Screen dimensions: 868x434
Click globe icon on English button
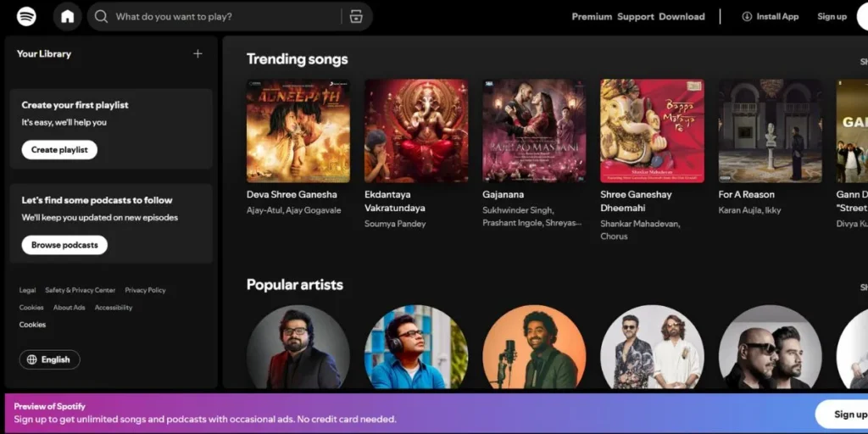pyautogui.click(x=32, y=359)
